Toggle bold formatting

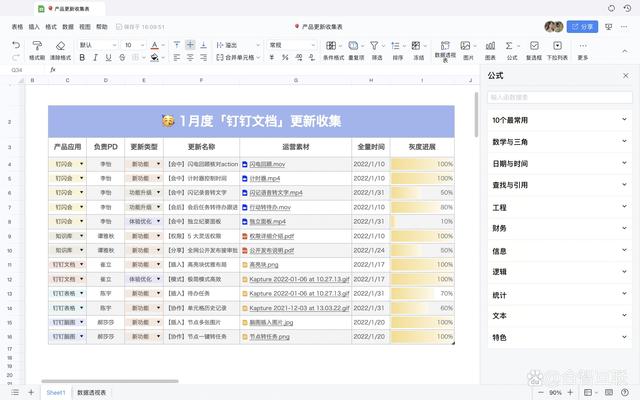tap(82, 58)
